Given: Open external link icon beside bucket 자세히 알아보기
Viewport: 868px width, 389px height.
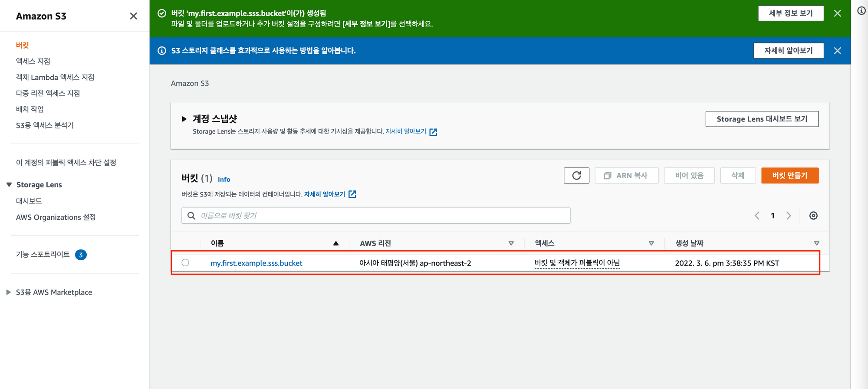Looking at the screenshot, I should tap(352, 194).
